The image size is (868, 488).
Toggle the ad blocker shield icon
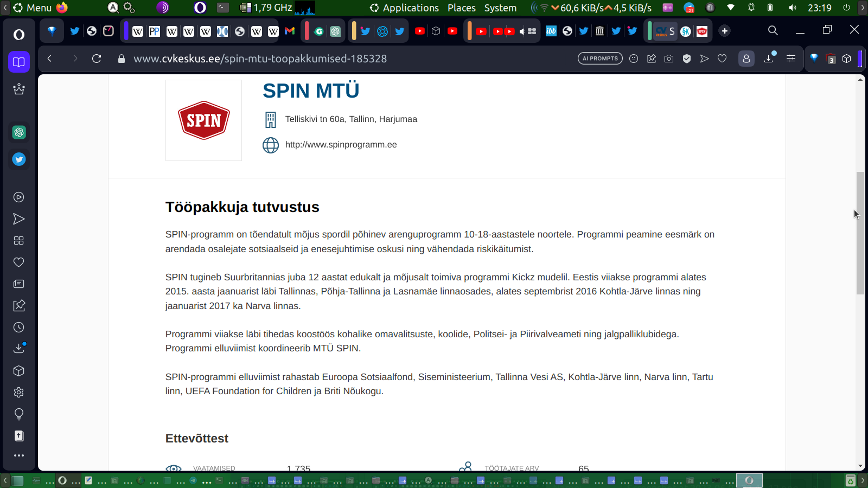[x=687, y=59]
